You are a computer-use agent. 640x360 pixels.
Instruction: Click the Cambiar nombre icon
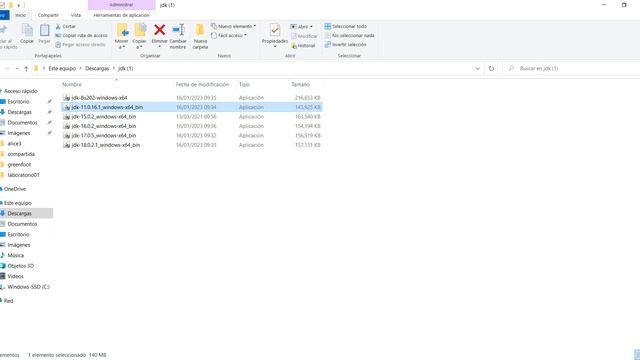click(178, 30)
